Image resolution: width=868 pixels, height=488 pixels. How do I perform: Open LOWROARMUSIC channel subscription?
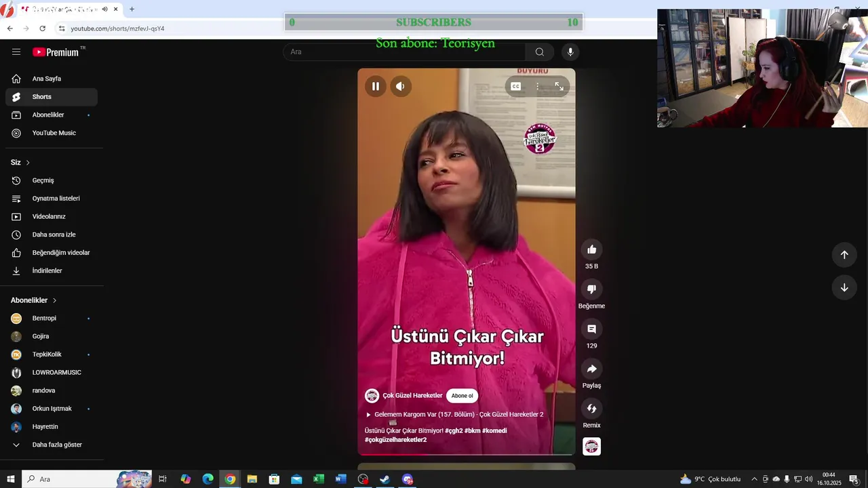pyautogui.click(x=52, y=373)
